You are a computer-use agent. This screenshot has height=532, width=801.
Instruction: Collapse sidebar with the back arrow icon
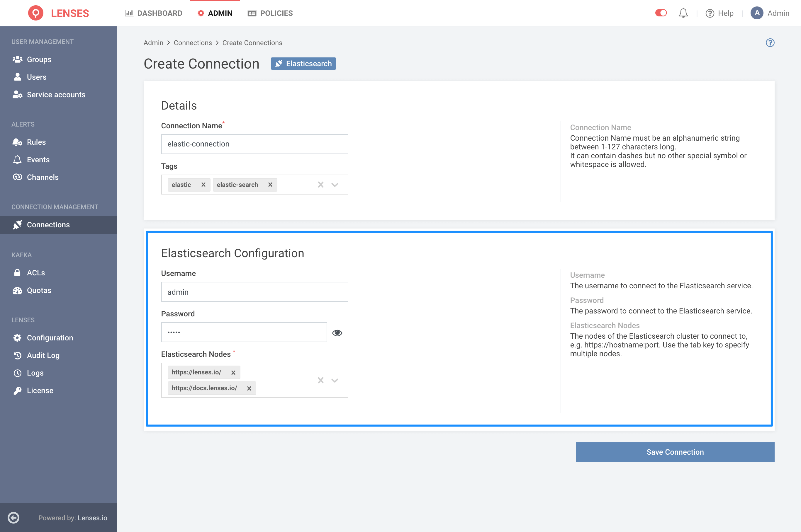(x=13, y=518)
